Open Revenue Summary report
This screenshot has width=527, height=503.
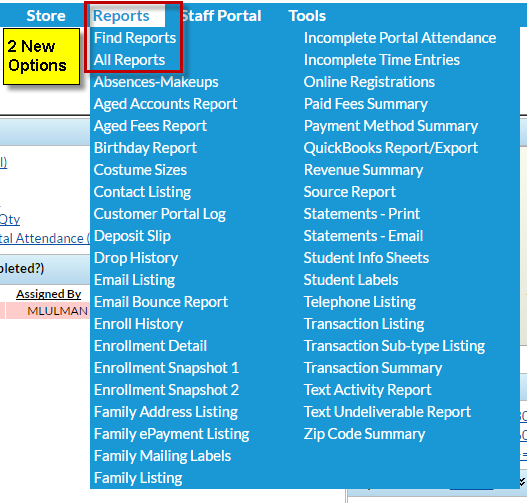(x=363, y=170)
